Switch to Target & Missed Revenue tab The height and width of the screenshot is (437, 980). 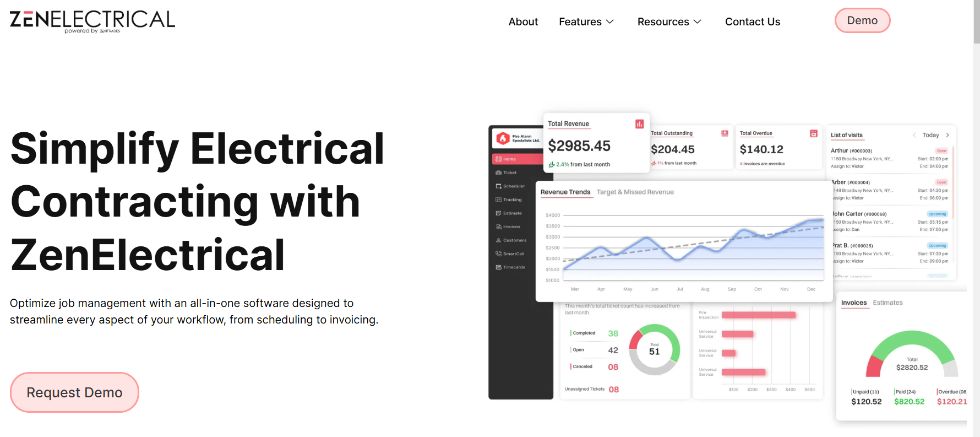click(x=635, y=192)
